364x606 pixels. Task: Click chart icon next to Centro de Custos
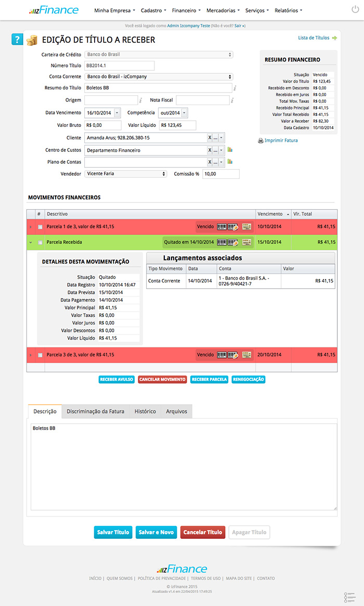coord(229,150)
